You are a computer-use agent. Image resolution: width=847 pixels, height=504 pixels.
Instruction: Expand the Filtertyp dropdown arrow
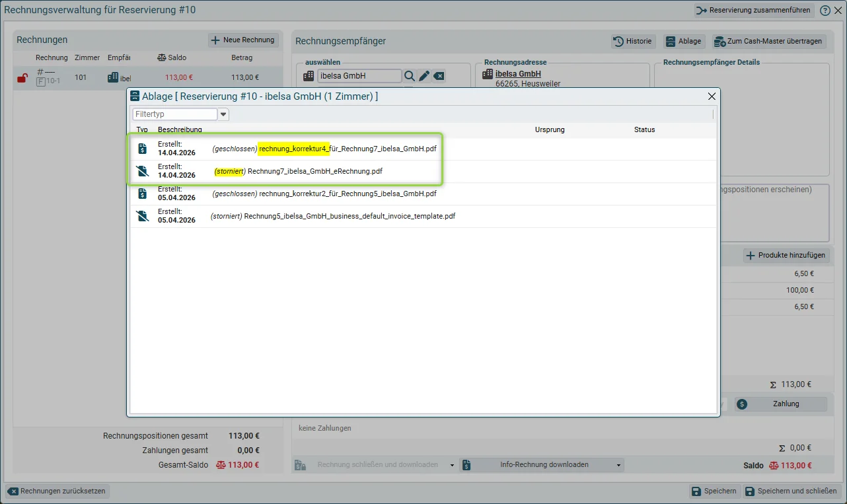224,114
